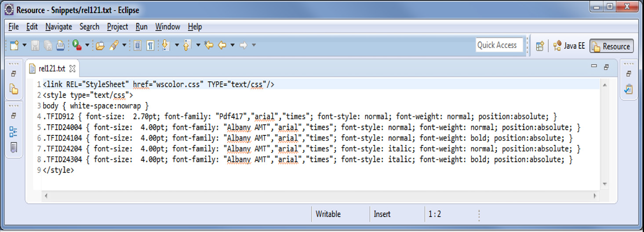Image resolution: width=644 pixels, height=232 pixels.
Task: Click the Forward navigation arrow
Action: pyautogui.click(x=243, y=45)
